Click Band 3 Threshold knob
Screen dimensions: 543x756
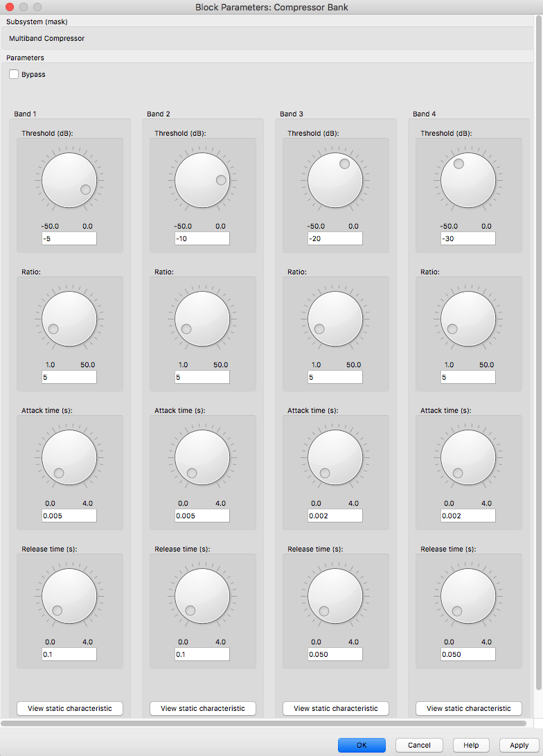[335, 180]
